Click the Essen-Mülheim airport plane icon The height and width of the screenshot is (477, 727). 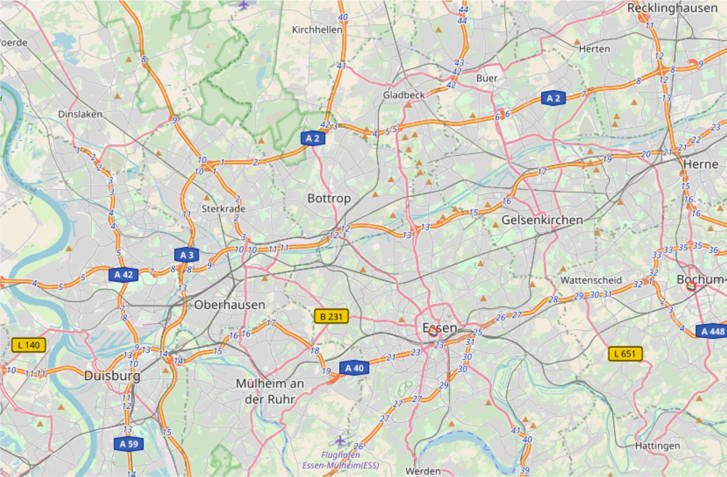click(x=341, y=440)
